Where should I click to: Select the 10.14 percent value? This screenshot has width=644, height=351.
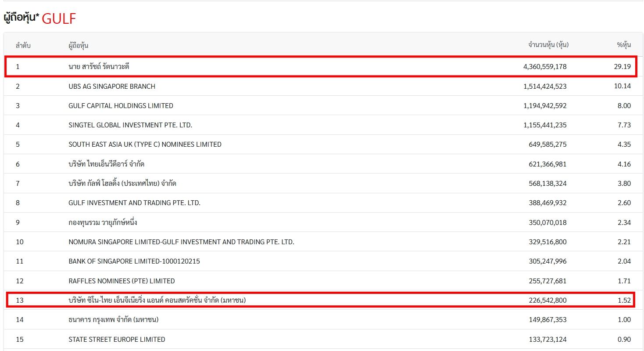coord(623,86)
